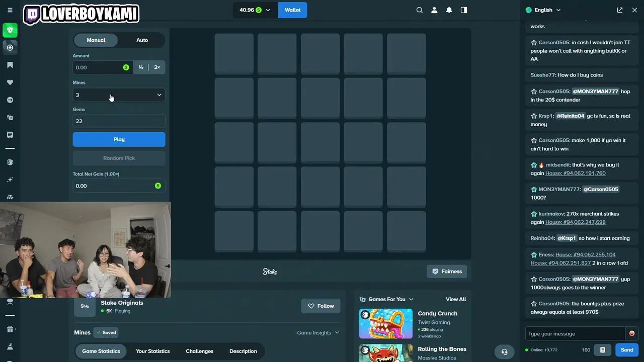Open the chat rules document icon
The image size is (644, 362).
tap(602, 350)
